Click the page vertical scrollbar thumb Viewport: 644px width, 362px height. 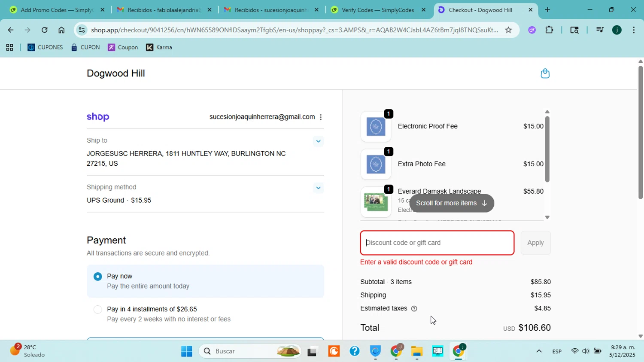tap(641, 132)
